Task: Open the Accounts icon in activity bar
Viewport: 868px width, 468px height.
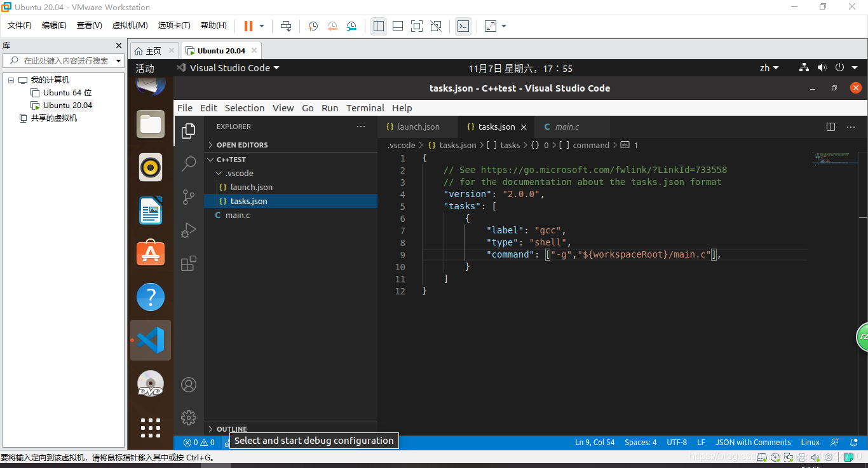Action: pos(189,385)
